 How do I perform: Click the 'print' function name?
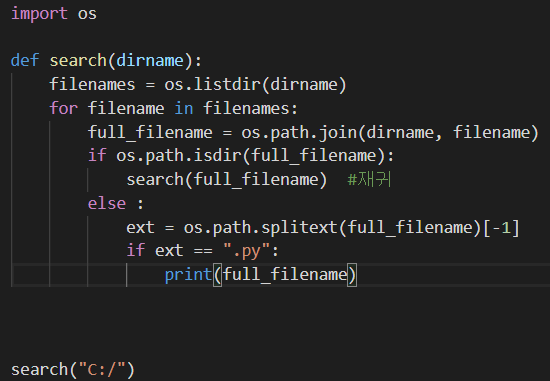pyautogui.click(x=188, y=275)
